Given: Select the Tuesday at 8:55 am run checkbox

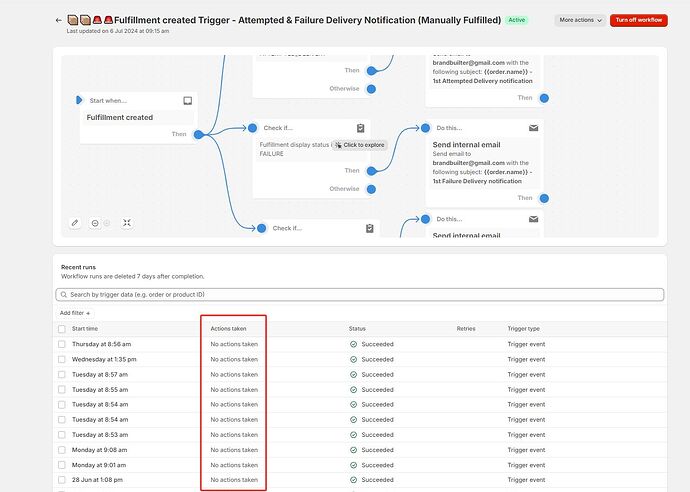Looking at the screenshot, I should 62,389.
